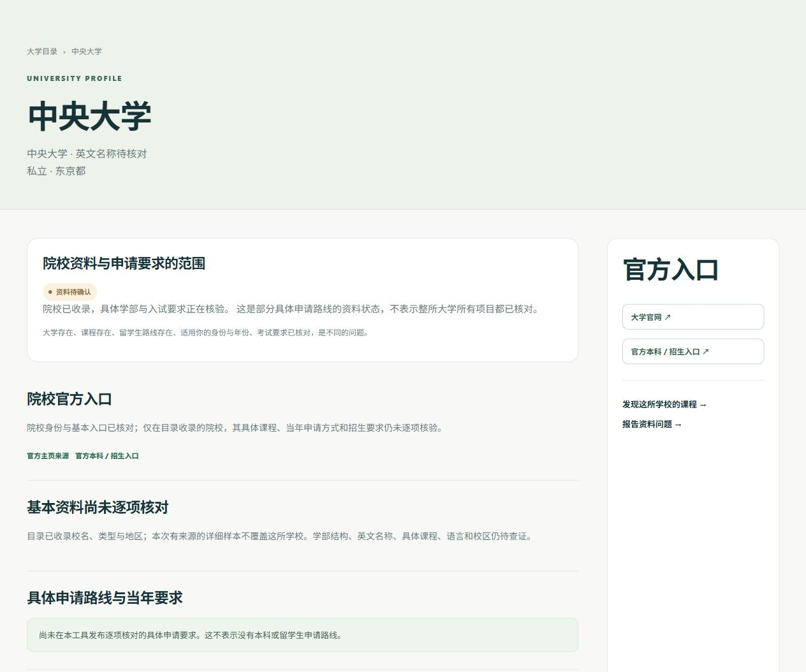Open the green 官方本科 / 招生入口 text link
Viewport: 806px width, 672px height.
coord(107,456)
